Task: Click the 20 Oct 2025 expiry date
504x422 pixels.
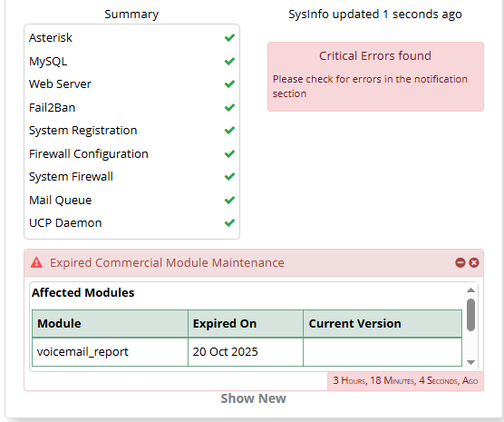Action: [226, 352]
